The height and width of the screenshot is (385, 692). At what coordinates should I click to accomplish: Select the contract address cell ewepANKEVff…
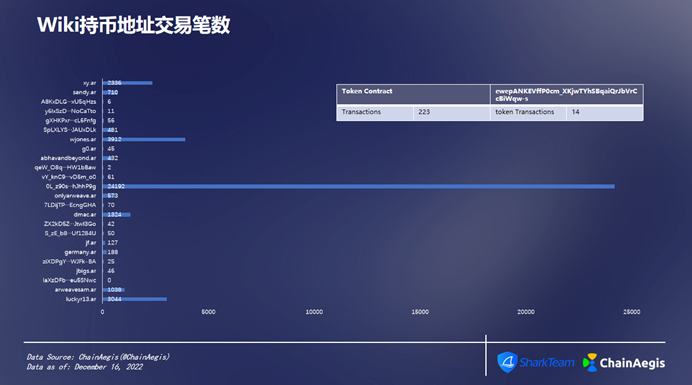567,94
